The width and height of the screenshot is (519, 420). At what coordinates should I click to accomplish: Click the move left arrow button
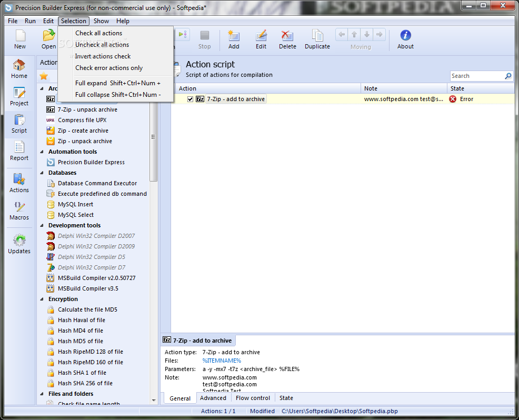pos(342,34)
